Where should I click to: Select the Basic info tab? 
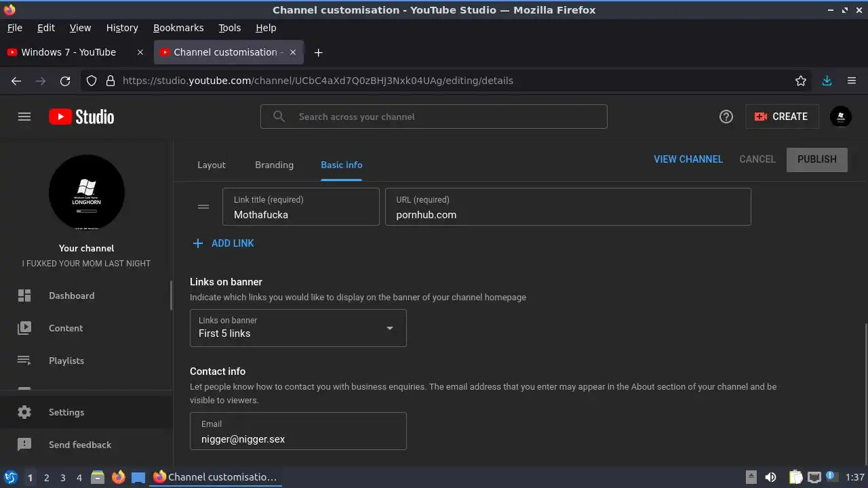click(x=342, y=165)
